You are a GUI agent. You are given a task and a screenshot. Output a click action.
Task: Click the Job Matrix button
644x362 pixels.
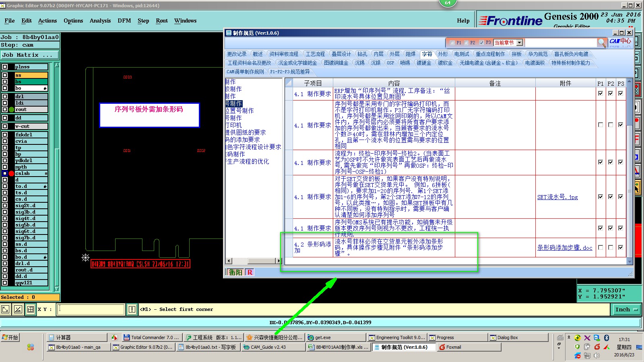pyautogui.click(x=29, y=55)
